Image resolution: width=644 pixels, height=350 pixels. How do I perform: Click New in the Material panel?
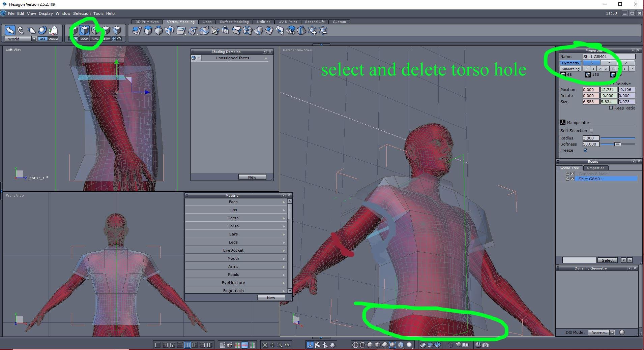271,298
